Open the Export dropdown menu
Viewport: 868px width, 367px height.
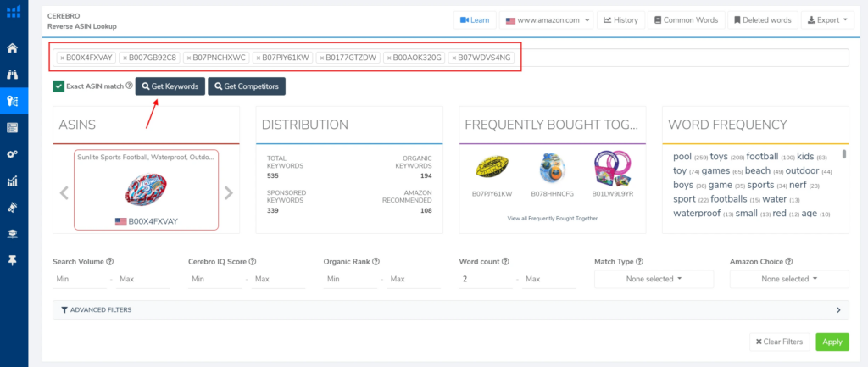pos(827,20)
